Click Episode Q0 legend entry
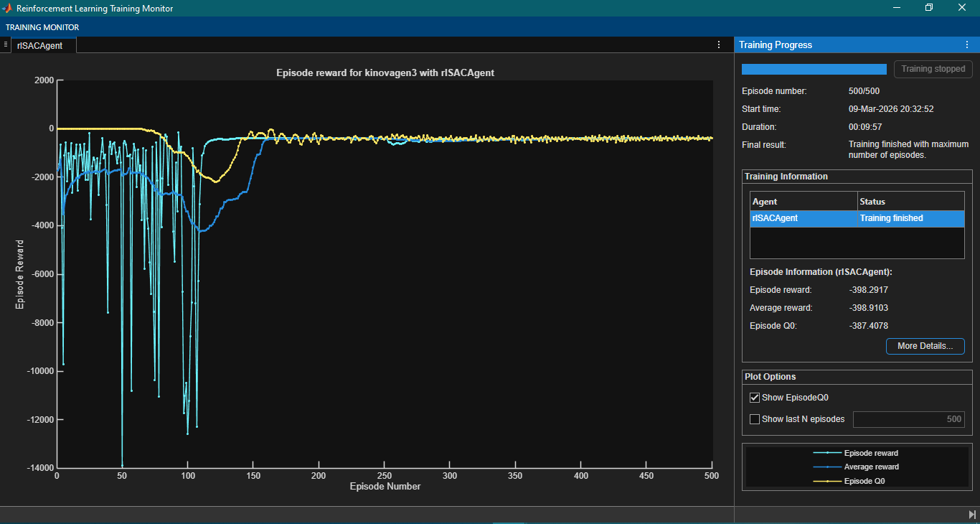 point(849,481)
